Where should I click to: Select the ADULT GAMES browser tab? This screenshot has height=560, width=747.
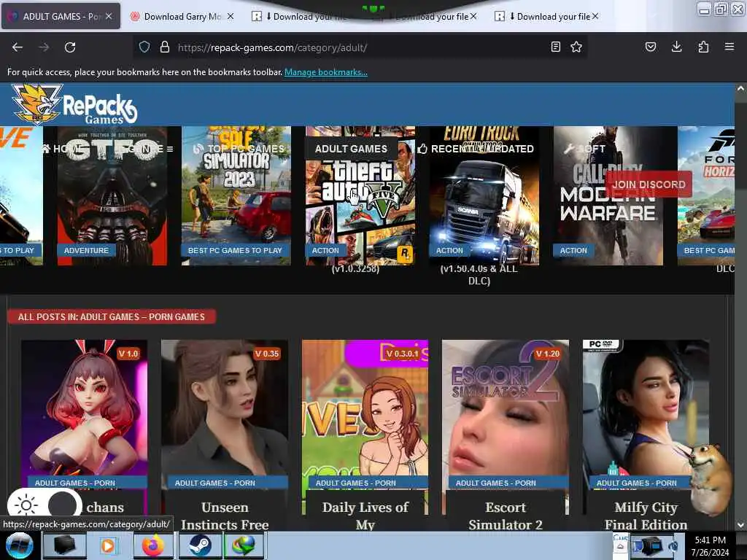coord(61,16)
